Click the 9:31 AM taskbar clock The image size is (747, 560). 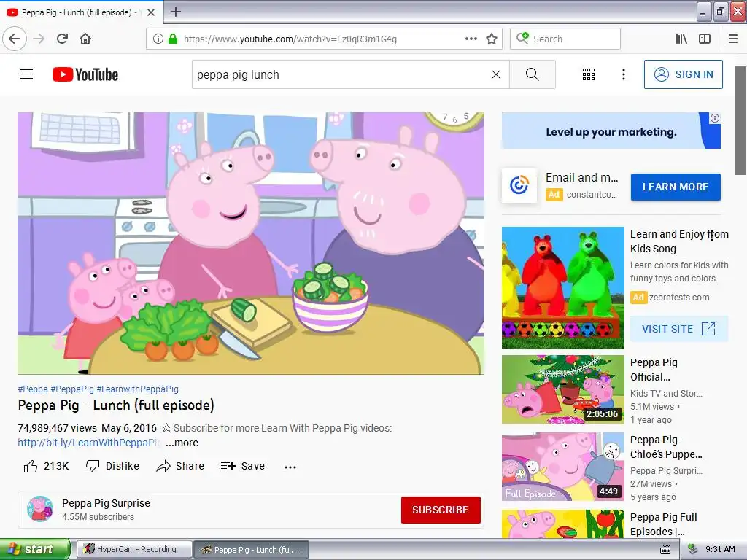point(720,549)
